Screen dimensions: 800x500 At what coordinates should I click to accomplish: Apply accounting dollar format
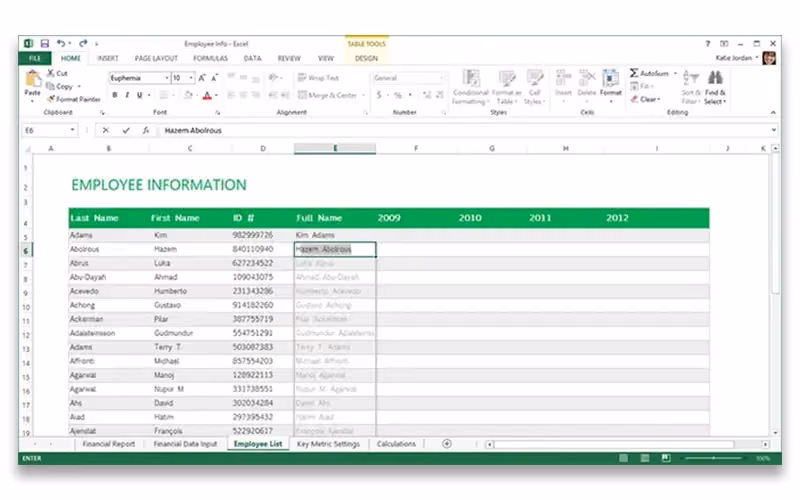379,95
